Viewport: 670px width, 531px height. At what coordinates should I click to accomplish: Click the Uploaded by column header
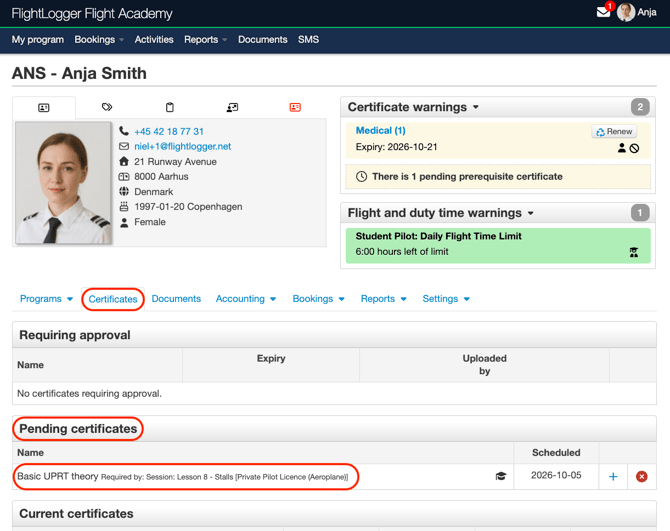coord(484,364)
